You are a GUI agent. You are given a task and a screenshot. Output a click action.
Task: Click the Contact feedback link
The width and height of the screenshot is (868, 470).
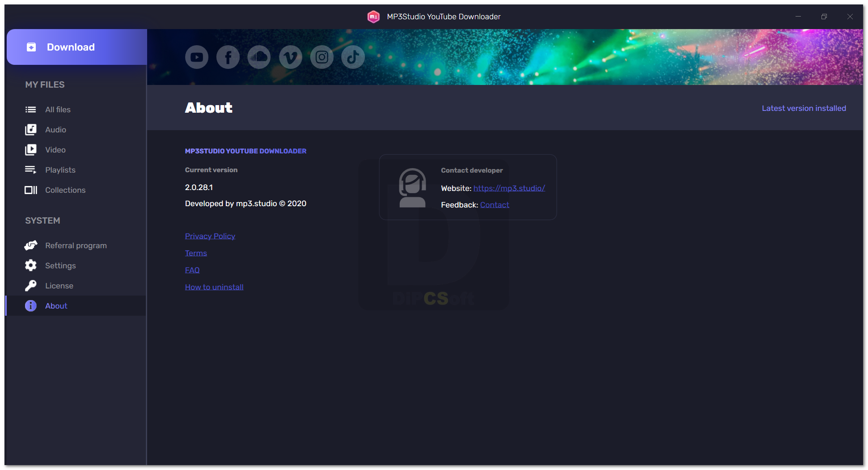(495, 205)
